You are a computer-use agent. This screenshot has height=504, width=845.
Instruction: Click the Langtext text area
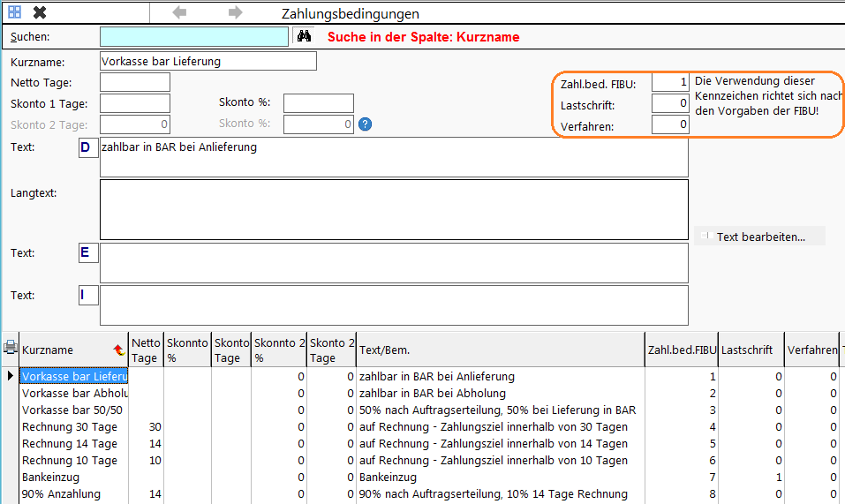[x=394, y=209]
